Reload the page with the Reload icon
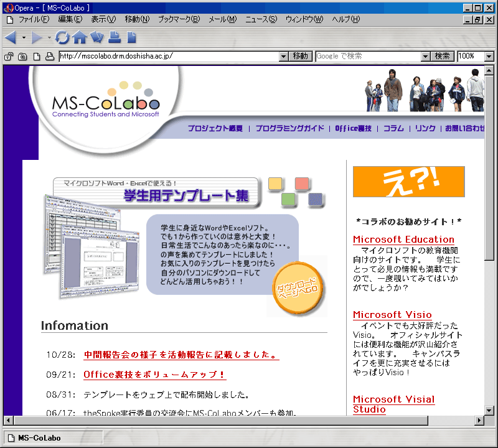 62,37
